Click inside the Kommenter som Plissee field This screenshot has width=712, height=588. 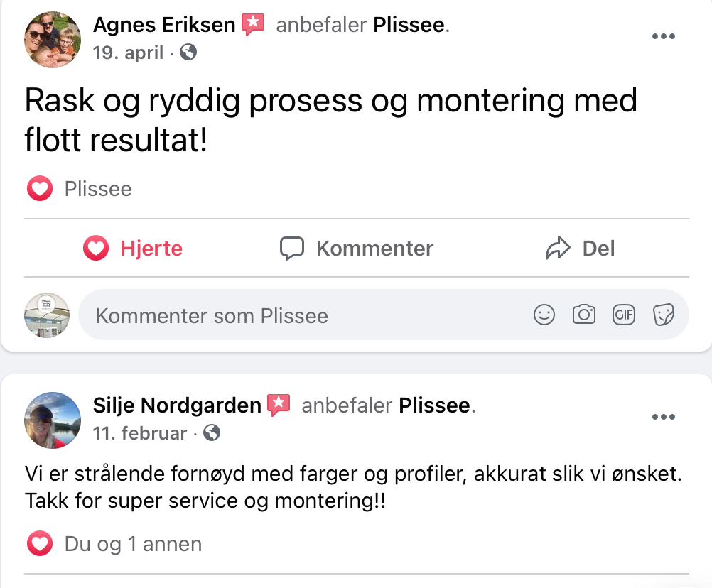tap(306, 315)
